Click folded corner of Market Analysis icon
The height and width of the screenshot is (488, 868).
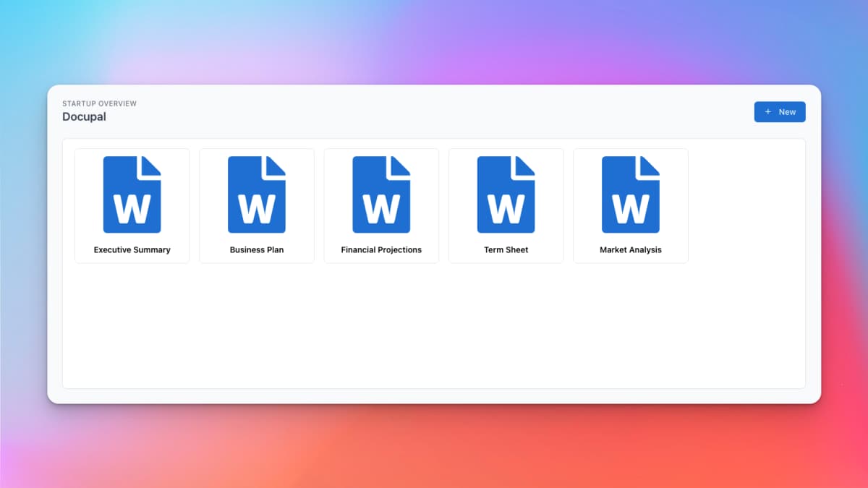coord(649,166)
